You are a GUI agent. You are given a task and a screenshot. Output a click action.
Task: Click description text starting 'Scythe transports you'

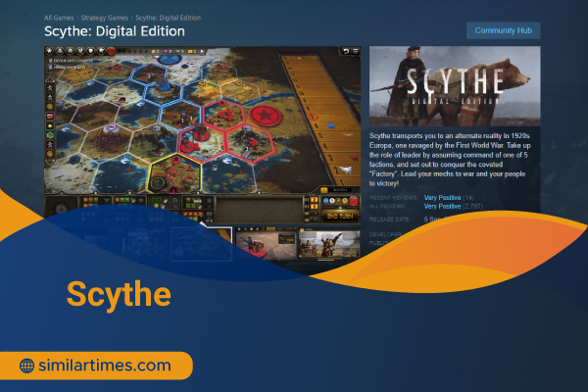450,160
